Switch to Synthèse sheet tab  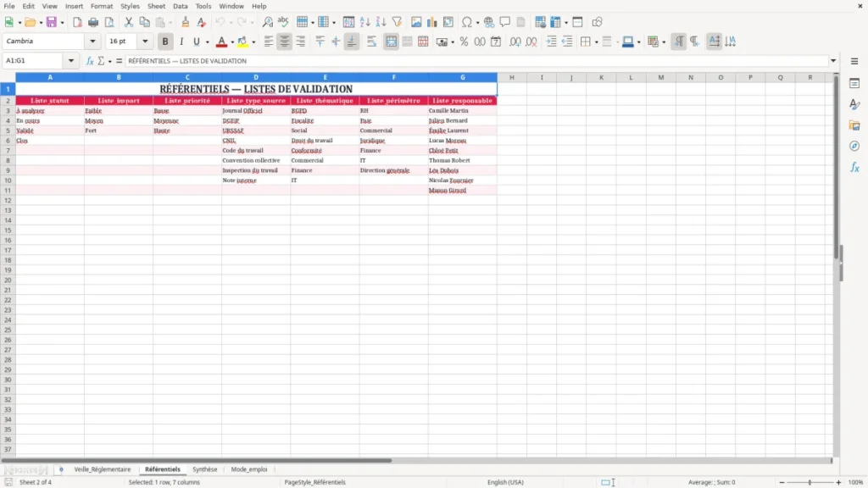click(205, 469)
